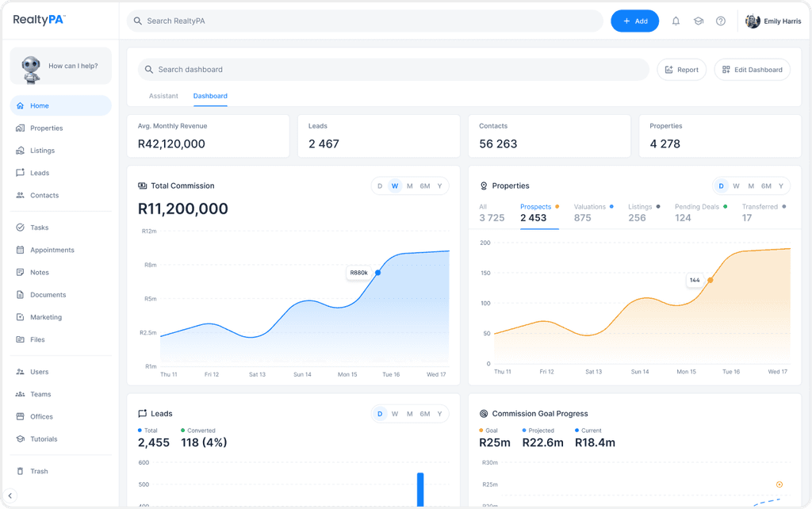This screenshot has width=812, height=509.
Task: Open the Contacts 56 263 stat card
Action: tap(550, 136)
